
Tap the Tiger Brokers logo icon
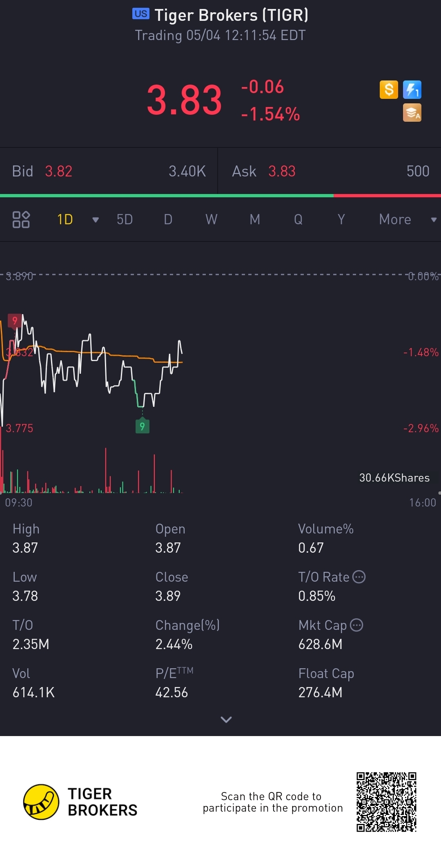point(41,802)
